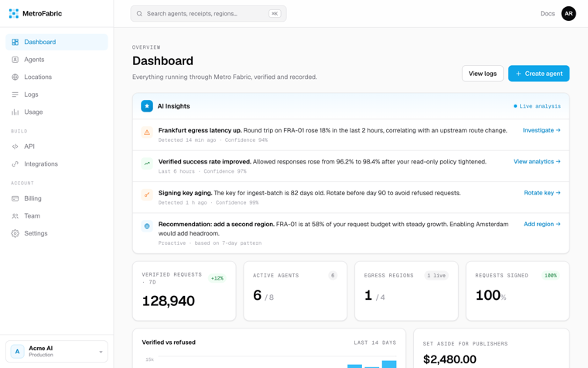Click the Team people icon
This screenshot has height=368, width=588.
15,216
